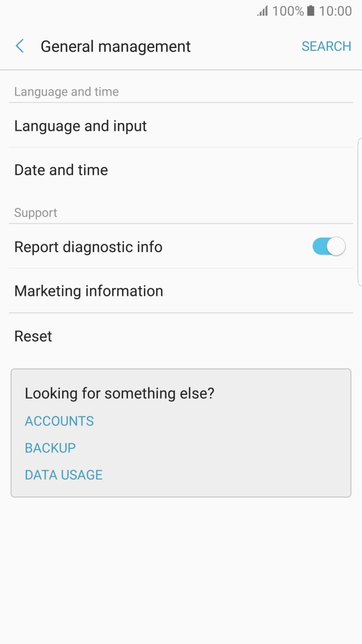
Task: Tap the back arrow icon
Action: tap(20, 46)
